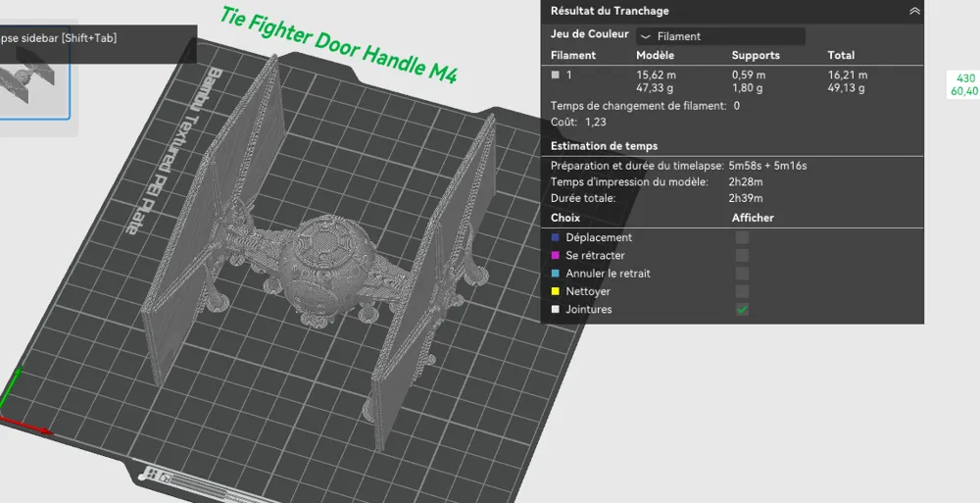The height and width of the screenshot is (503, 980).
Task: Click the model length 15,62 m
Action: click(656, 75)
